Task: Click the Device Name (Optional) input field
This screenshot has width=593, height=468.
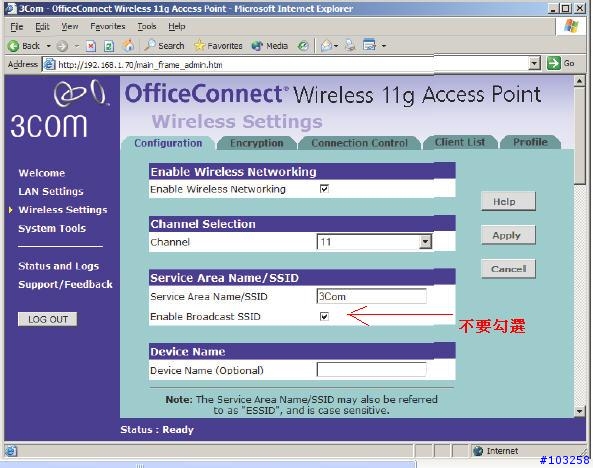Action: 371,370
